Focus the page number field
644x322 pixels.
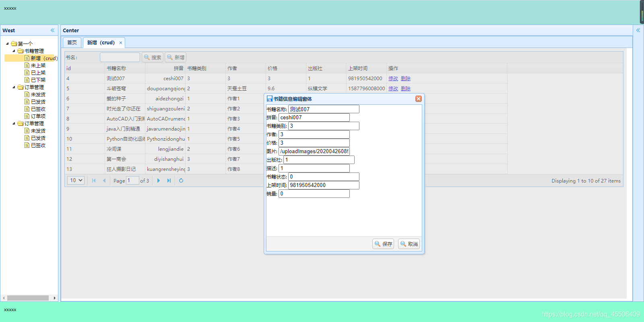point(132,181)
